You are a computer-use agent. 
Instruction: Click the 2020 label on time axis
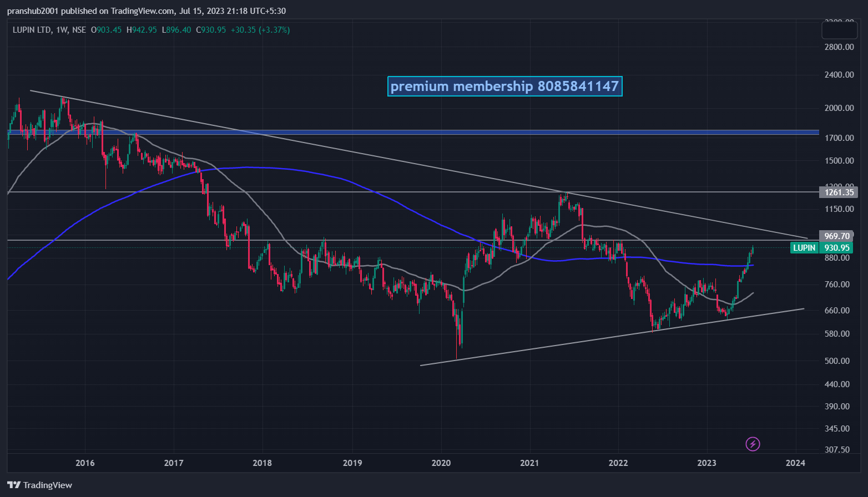coord(441,463)
